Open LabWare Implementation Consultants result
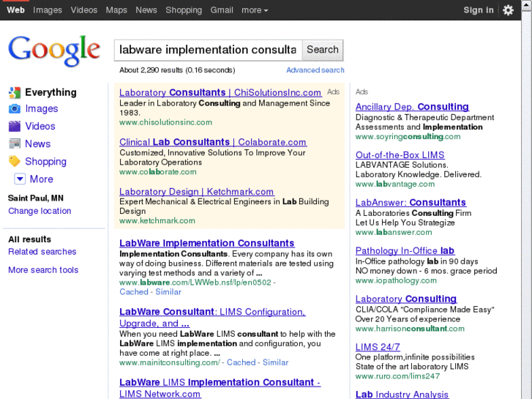 click(x=207, y=243)
